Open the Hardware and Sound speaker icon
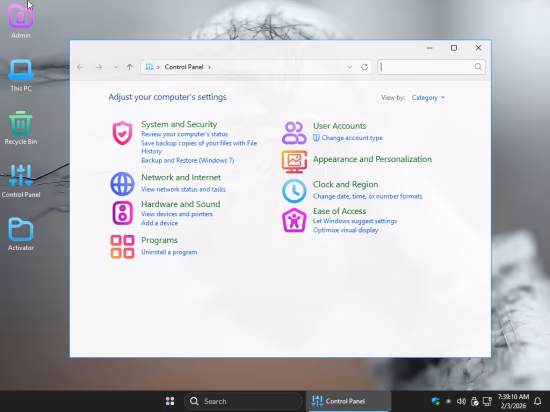This screenshot has width=550, height=412. [122, 213]
